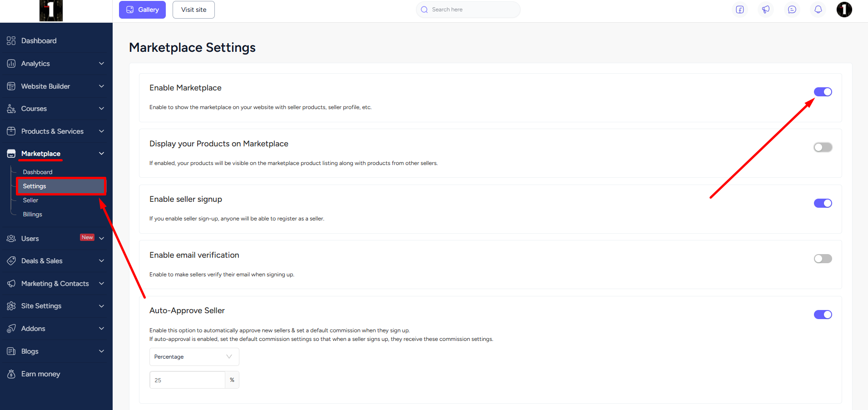Screen dimensions: 868x410
Task: Turn on Enable email verification toggle
Action: [x=823, y=259]
